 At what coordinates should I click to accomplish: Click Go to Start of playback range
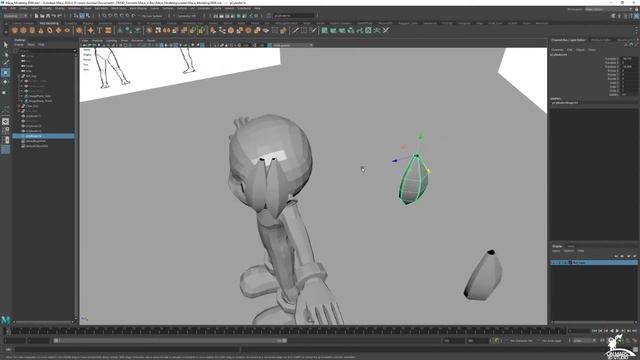coord(594,331)
